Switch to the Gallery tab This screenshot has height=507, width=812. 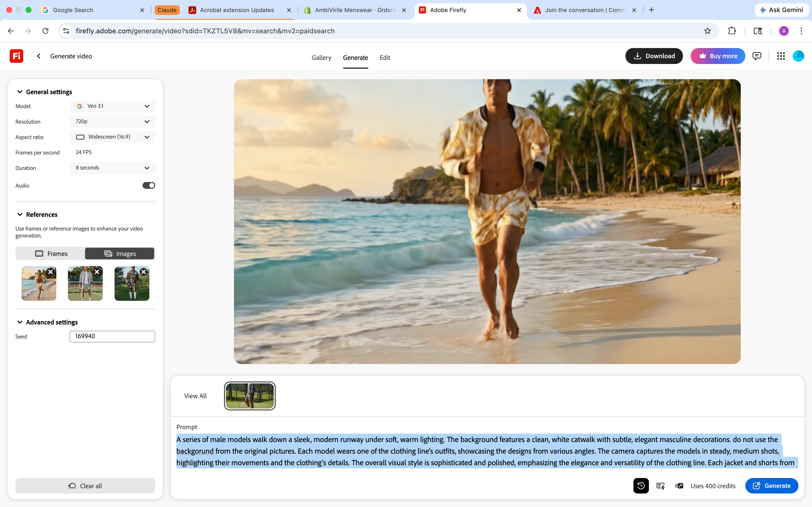coord(321,58)
